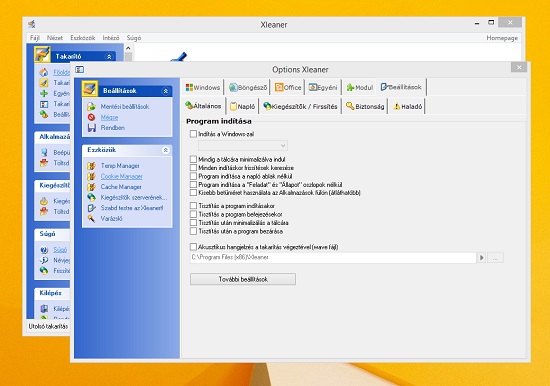This screenshot has height=386, width=550.
Task: Open the Nézet menu in Xleaner
Action: click(55, 38)
